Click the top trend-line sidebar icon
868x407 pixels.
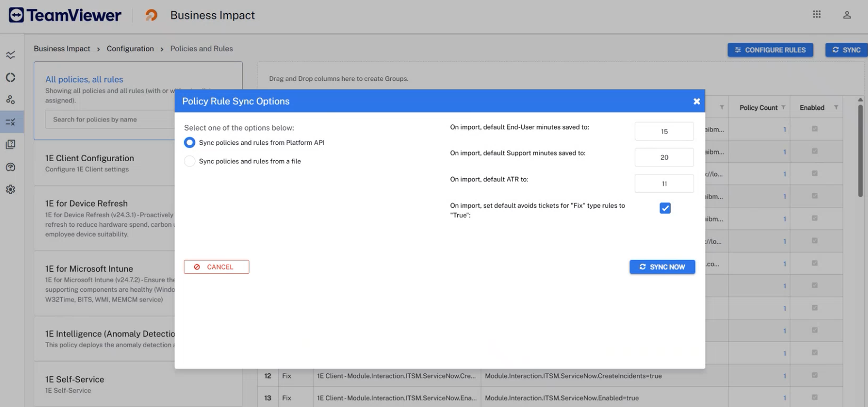(x=11, y=55)
